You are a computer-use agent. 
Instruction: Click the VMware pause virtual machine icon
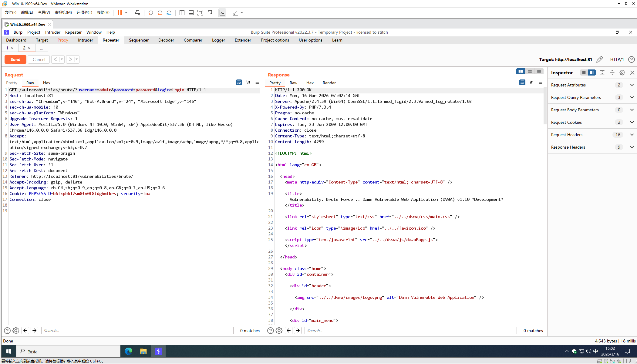tap(120, 13)
